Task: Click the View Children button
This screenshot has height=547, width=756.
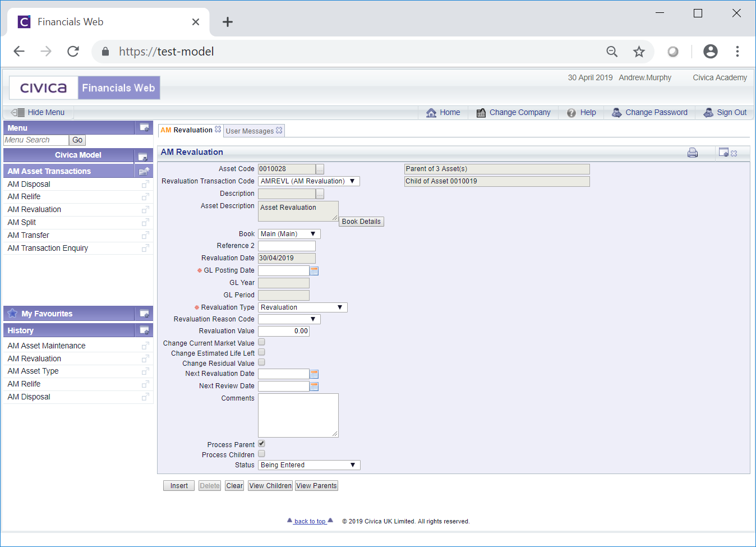Action: pos(270,486)
